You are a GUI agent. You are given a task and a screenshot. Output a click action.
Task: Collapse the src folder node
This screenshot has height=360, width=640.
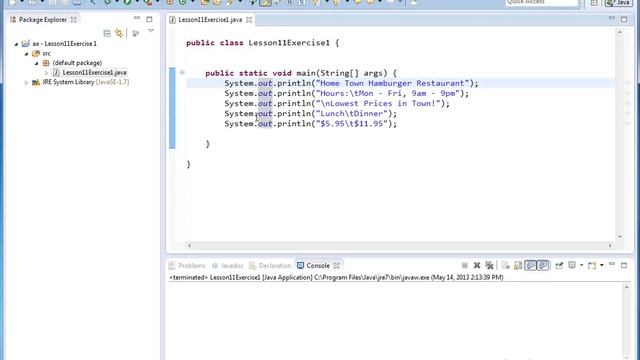click(x=26, y=53)
